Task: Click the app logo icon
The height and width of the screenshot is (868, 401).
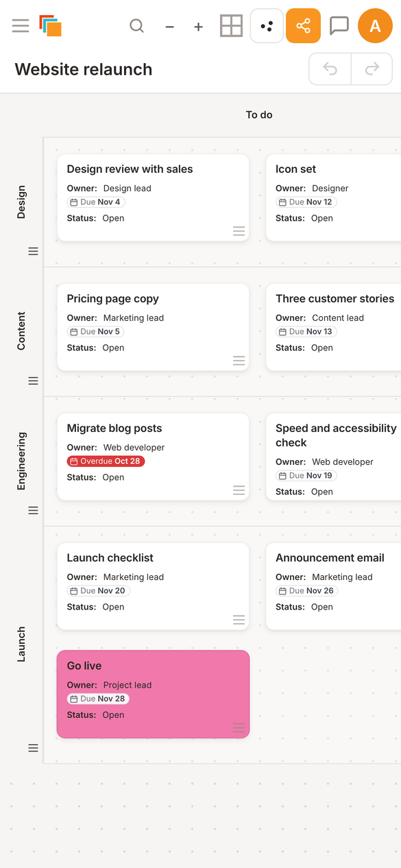Action: pos(51,26)
